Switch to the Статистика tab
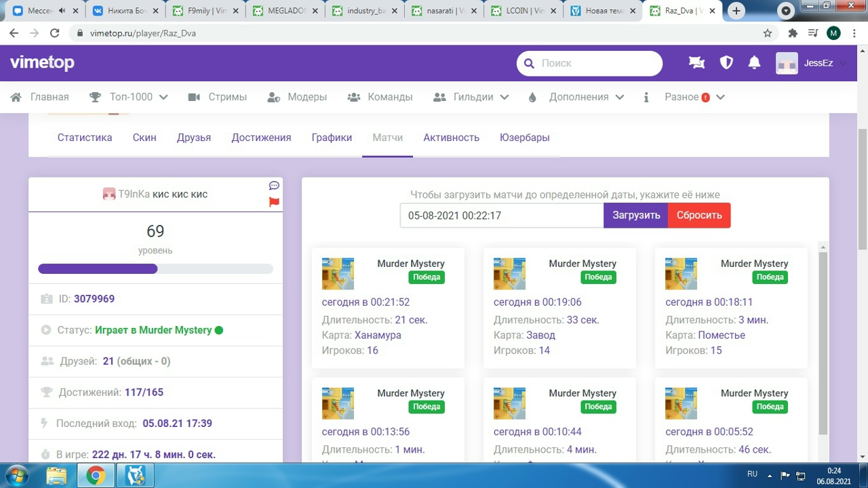This screenshot has height=488, width=868. 85,138
